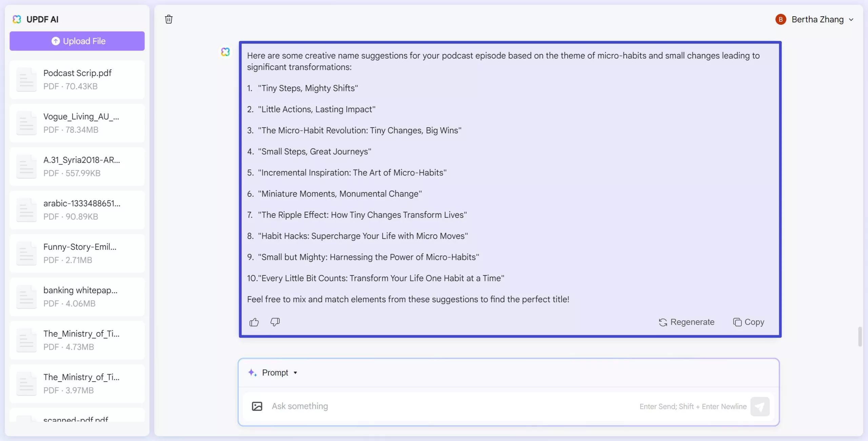Give the response a thumbs down
868x441 pixels.
coord(275,322)
